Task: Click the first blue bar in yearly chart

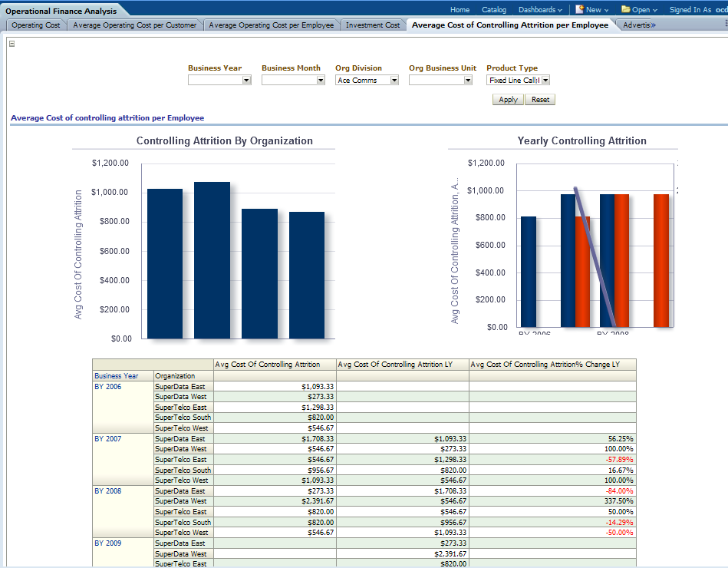Action: click(x=529, y=272)
